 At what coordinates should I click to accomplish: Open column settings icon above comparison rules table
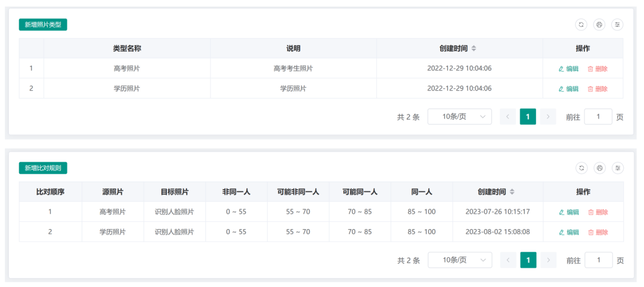click(618, 168)
